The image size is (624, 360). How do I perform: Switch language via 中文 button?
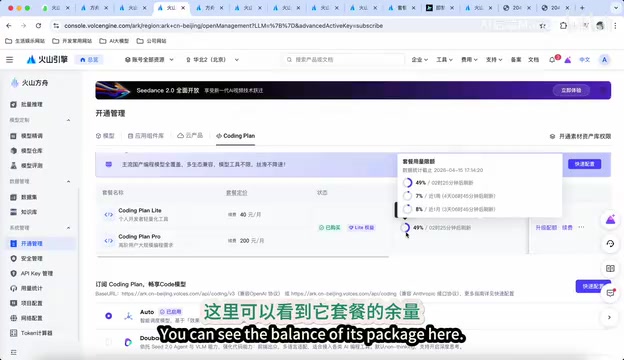pyautogui.click(x=585, y=60)
